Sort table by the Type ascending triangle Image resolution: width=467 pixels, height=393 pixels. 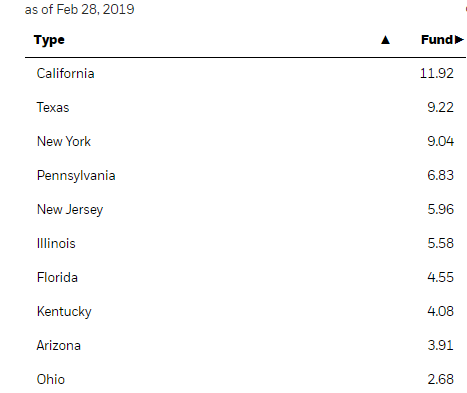pyautogui.click(x=385, y=40)
